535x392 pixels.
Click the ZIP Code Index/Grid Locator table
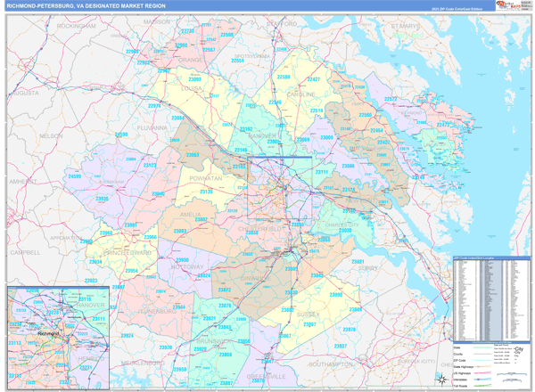click(x=491, y=299)
